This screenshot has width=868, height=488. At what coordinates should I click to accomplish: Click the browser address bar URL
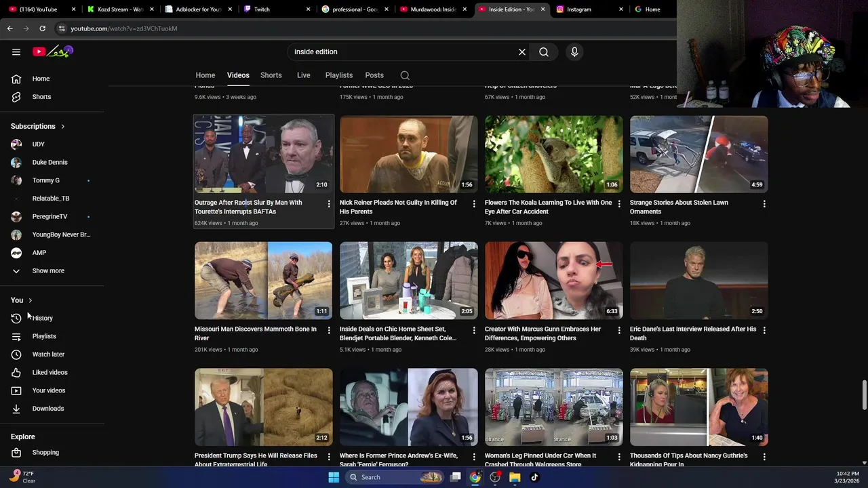pos(124,28)
